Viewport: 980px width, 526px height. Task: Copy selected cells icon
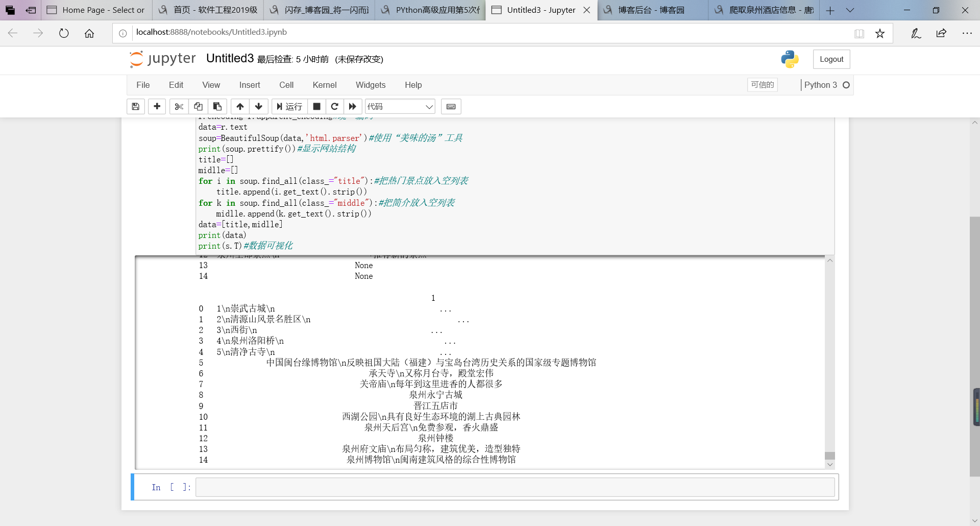198,106
